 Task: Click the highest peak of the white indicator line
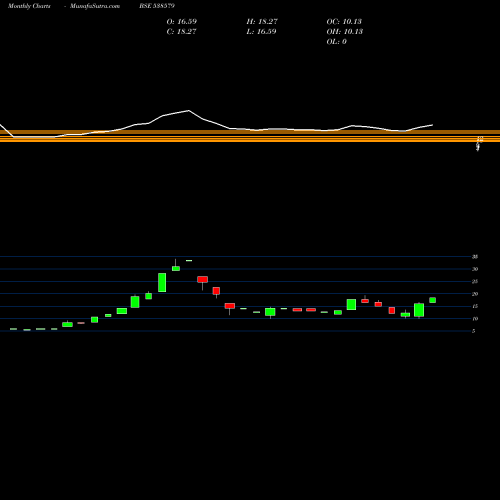pyautogui.click(x=189, y=110)
